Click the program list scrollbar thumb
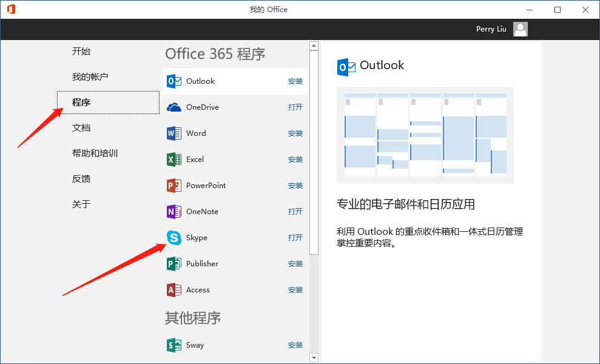This screenshot has height=364, width=600. pyautogui.click(x=314, y=152)
